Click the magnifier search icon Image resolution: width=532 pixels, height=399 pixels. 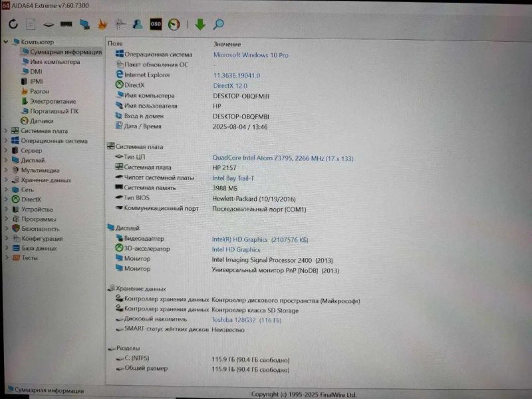[218, 24]
